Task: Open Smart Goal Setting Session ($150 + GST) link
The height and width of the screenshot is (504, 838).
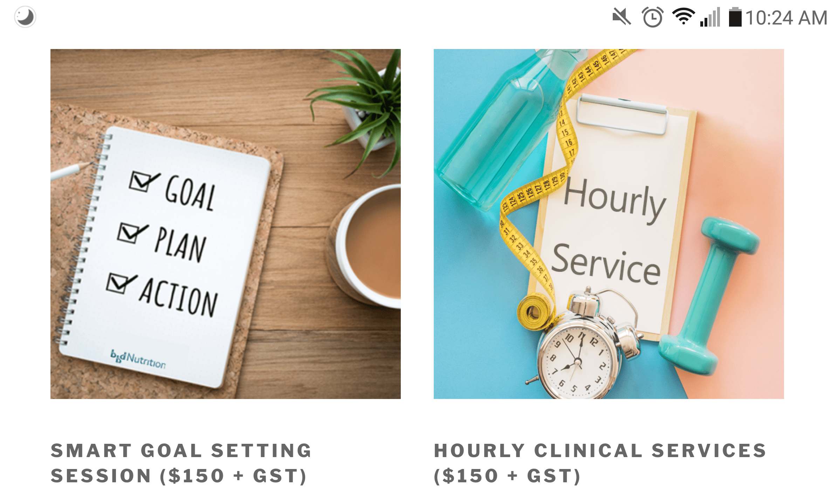Action: point(181,463)
